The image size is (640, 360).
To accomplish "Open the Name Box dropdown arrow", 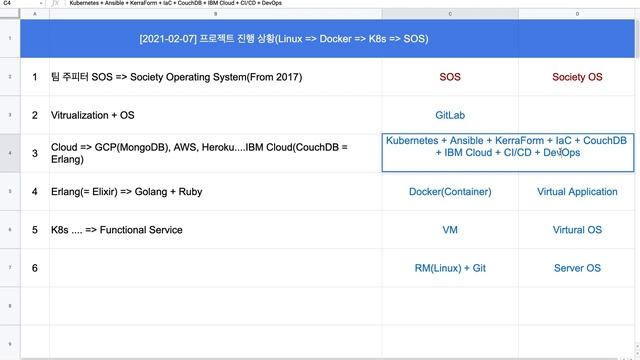I will click(x=41, y=3).
